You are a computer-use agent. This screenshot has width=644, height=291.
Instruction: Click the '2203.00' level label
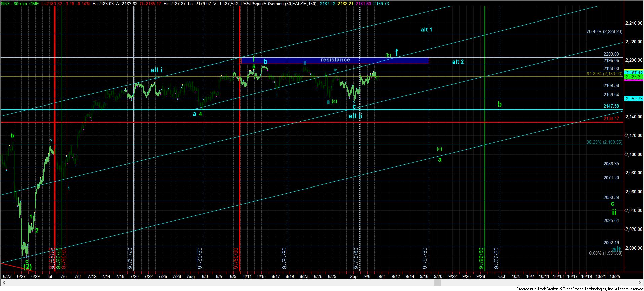611,54
